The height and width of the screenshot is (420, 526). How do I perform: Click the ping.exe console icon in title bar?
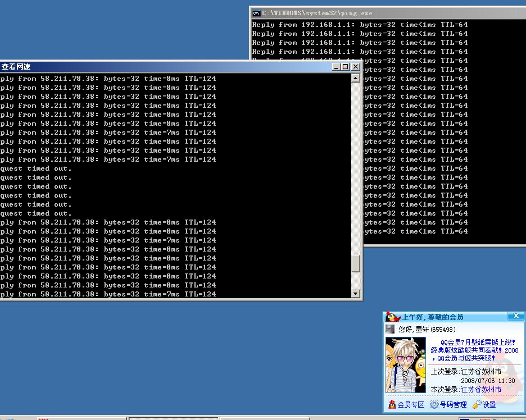click(x=256, y=13)
